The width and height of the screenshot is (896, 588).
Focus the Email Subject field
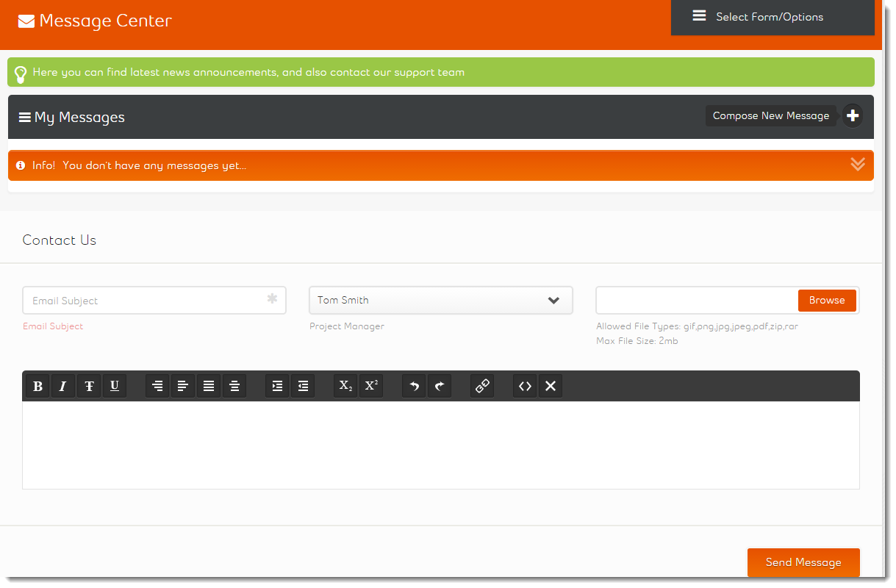tap(154, 300)
